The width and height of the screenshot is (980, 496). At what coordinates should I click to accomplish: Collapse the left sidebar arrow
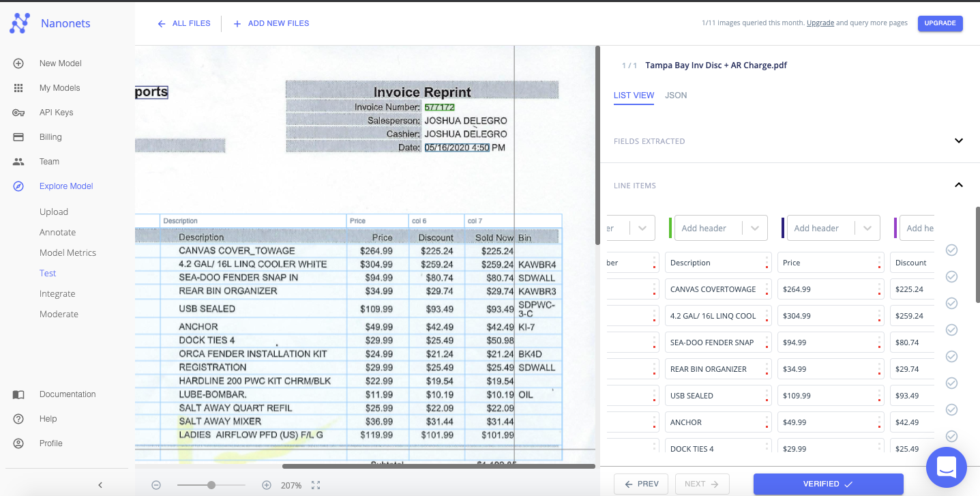tap(100, 485)
